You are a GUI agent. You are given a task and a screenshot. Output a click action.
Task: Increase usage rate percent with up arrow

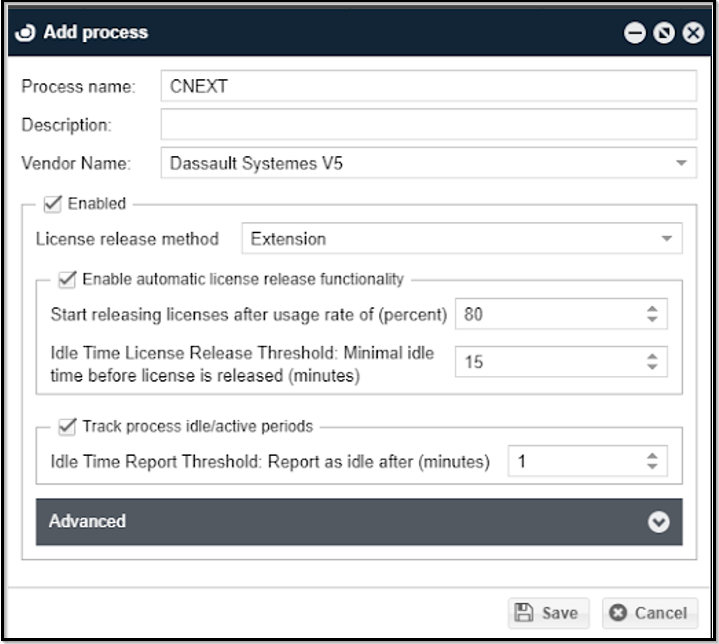click(652, 309)
